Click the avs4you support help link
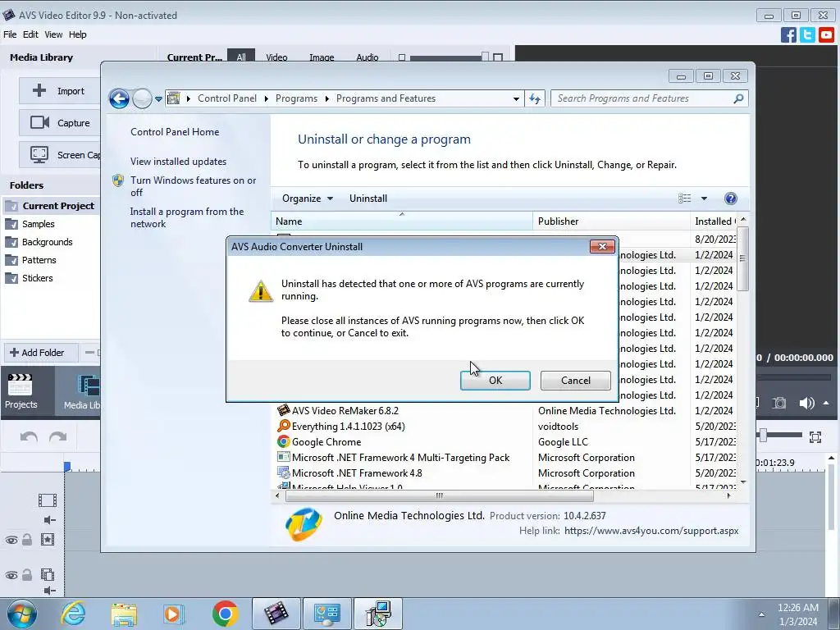The height and width of the screenshot is (630, 840). (651, 531)
